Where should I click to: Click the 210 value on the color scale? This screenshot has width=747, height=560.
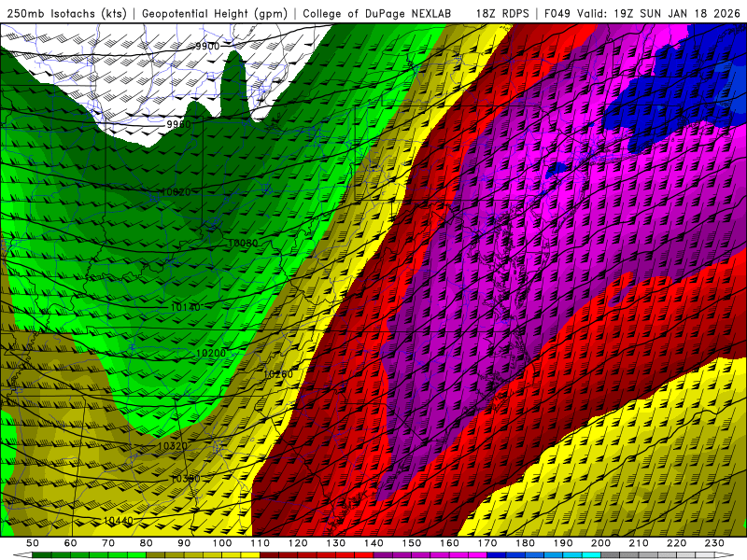click(639, 543)
